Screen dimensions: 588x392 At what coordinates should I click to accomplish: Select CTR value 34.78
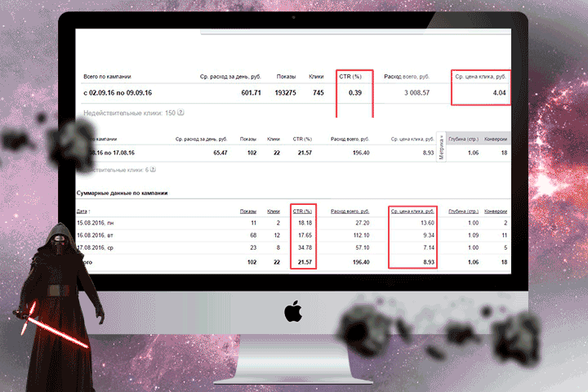(305, 247)
